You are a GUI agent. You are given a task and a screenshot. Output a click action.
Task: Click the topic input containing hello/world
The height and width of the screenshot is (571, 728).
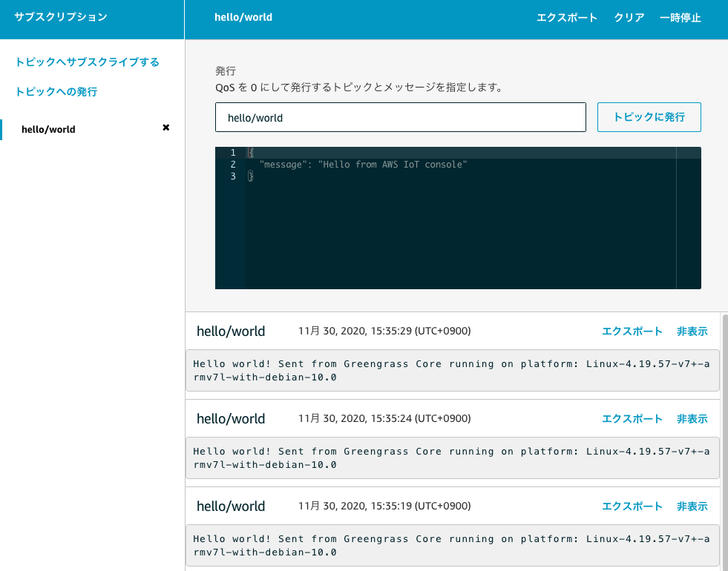pos(401,116)
